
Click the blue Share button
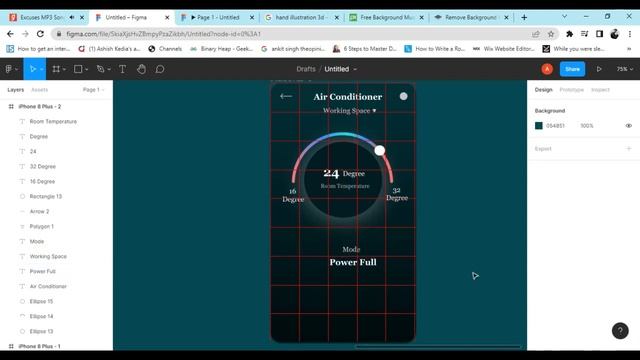(x=572, y=69)
